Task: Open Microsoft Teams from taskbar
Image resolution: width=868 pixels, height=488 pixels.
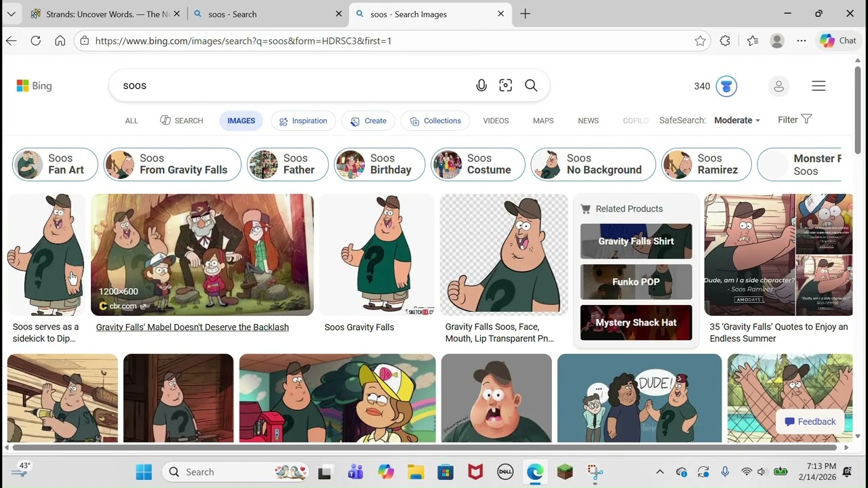Action: (355, 472)
